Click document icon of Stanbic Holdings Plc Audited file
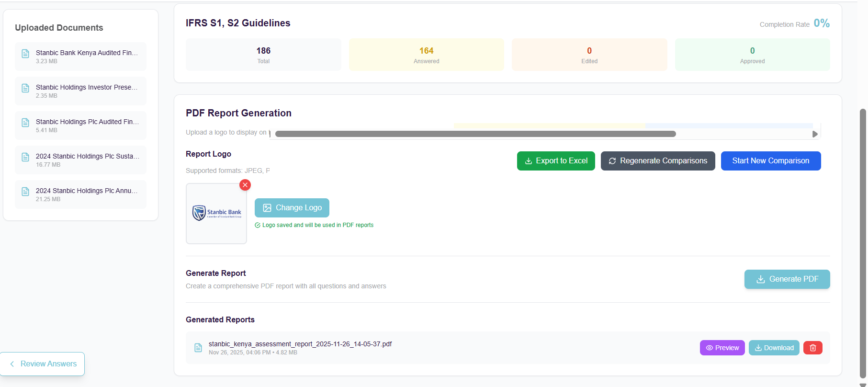Viewport: 868px width, 387px height. pos(25,123)
